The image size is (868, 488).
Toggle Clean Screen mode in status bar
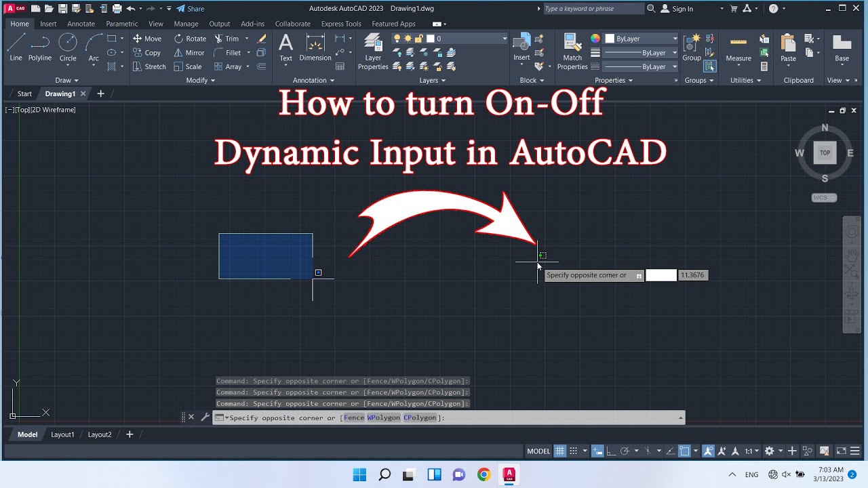[x=841, y=451]
